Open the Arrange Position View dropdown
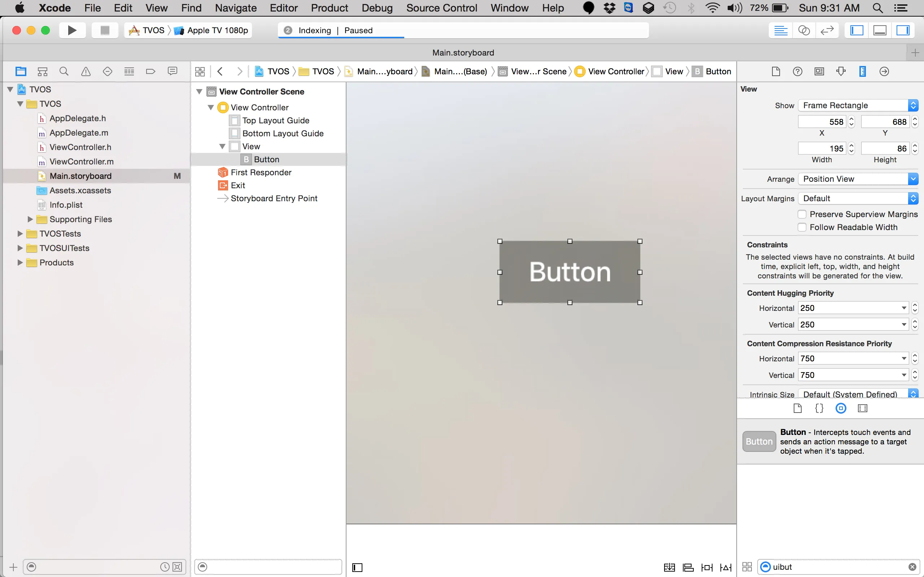 tap(858, 179)
